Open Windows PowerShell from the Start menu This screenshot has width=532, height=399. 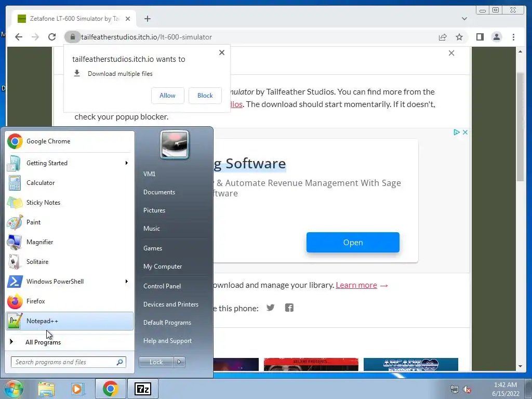[x=70, y=281]
